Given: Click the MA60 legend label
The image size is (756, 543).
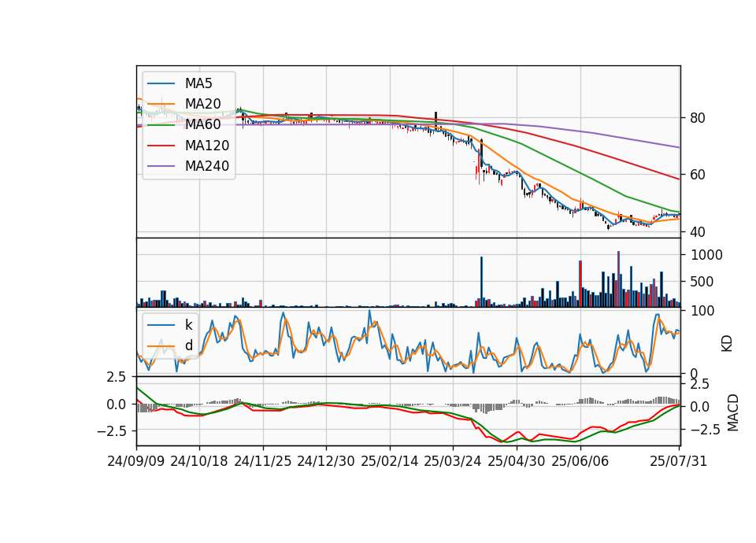Looking at the screenshot, I should (203, 124).
